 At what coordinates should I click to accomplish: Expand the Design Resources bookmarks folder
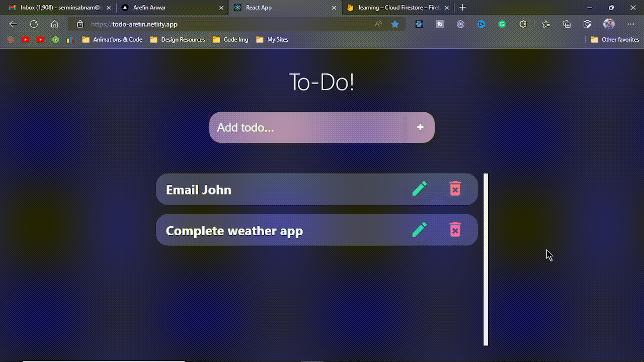[x=178, y=40]
